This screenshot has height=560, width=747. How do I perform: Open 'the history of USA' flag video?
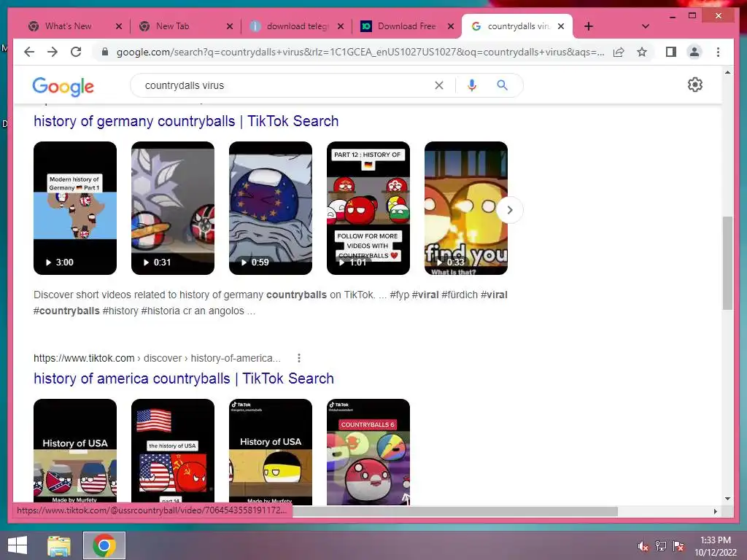tap(172, 451)
